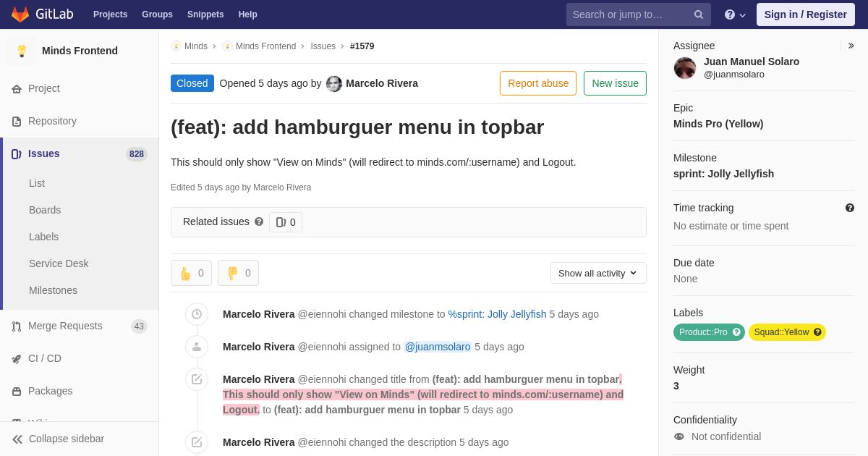Click Minds Frontend project lightbulb avatar
The image size is (868, 456).
[x=22, y=51]
